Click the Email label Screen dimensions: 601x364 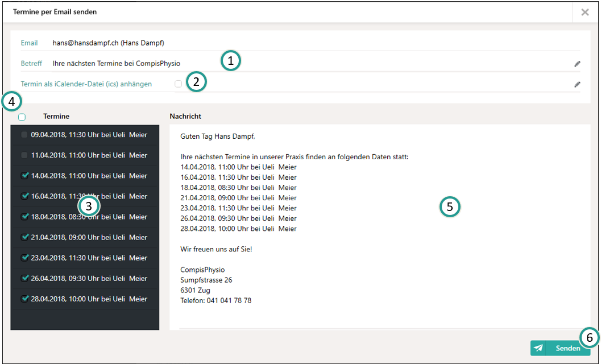[29, 43]
